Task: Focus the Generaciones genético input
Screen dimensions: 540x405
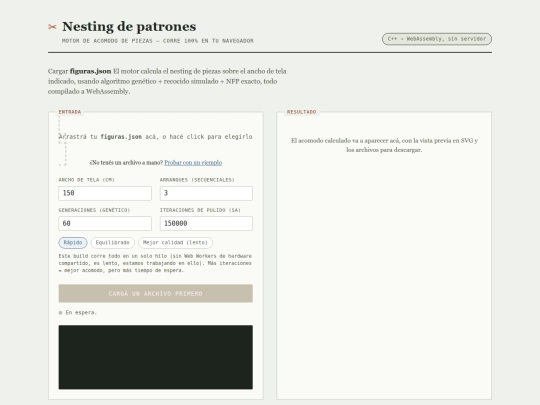Action: (x=105, y=224)
